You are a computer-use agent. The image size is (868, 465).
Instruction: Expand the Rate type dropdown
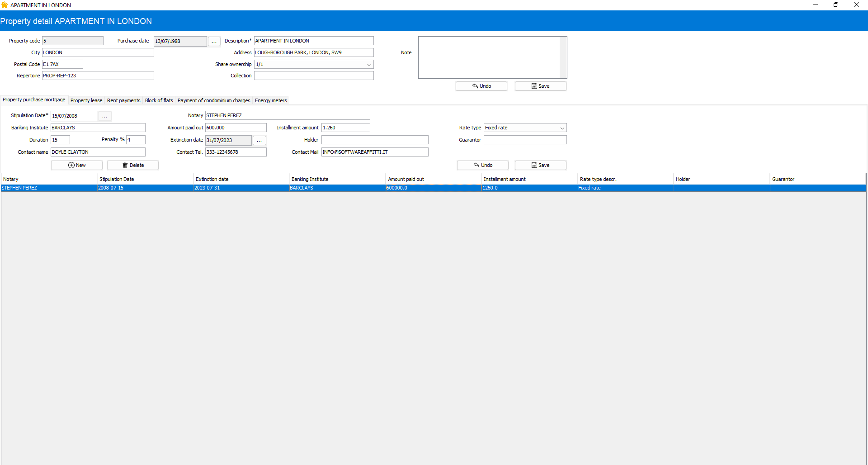(x=562, y=128)
